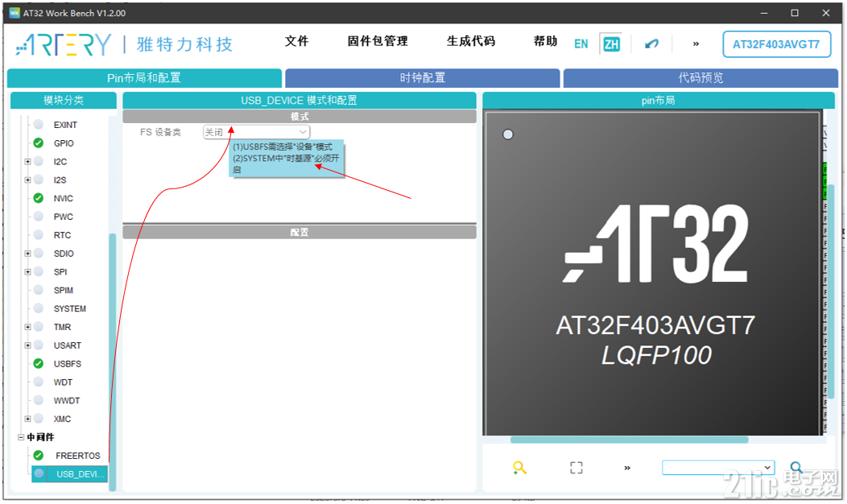
Task: Click the yellow zoom search icon below chip
Action: pyautogui.click(x=519, y=468)
